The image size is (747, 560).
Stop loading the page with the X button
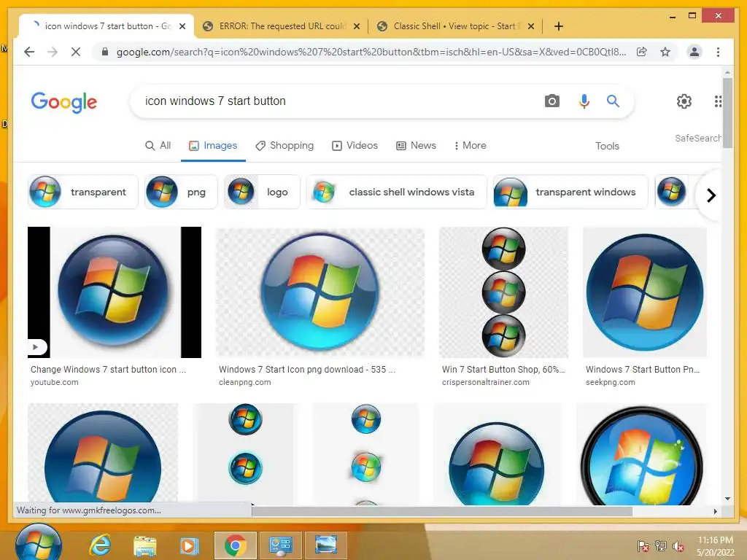tap(76, 52)
